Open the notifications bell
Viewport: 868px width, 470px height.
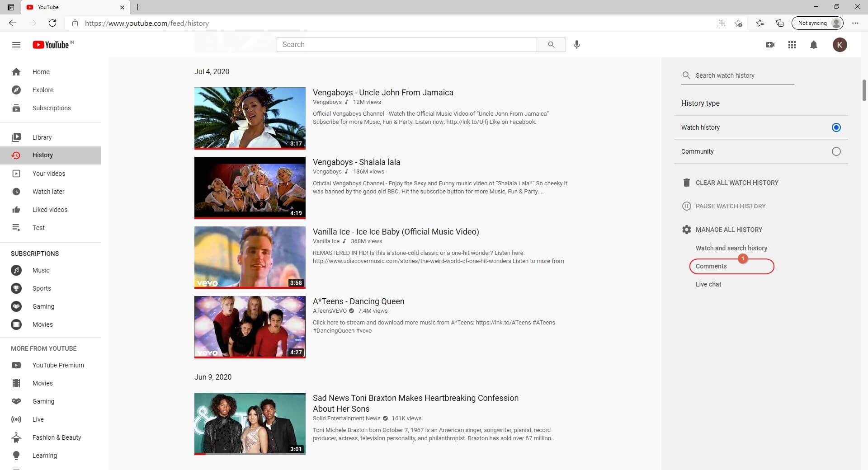coord(813,45)
